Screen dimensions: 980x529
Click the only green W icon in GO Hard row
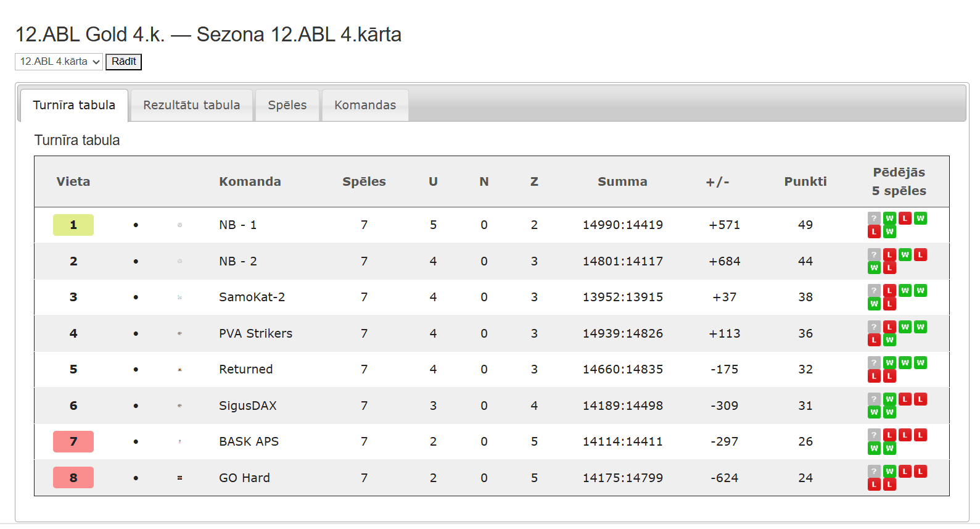tap(889, 472)
